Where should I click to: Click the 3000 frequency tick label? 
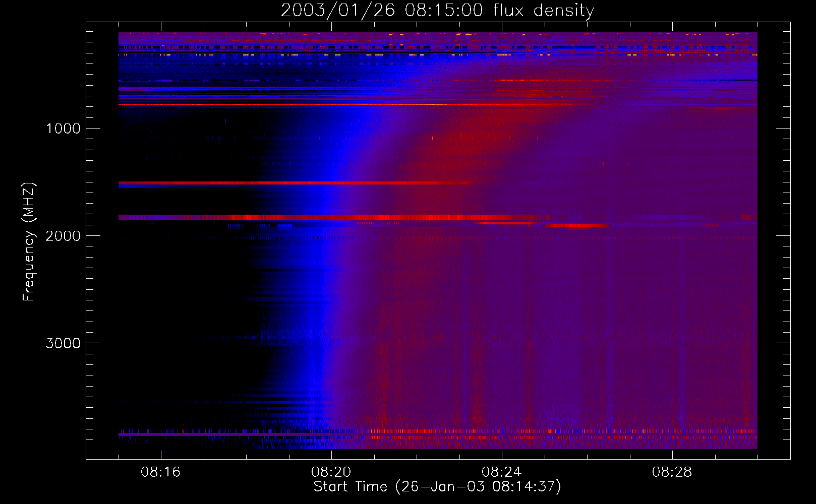[x=63, y=343]
